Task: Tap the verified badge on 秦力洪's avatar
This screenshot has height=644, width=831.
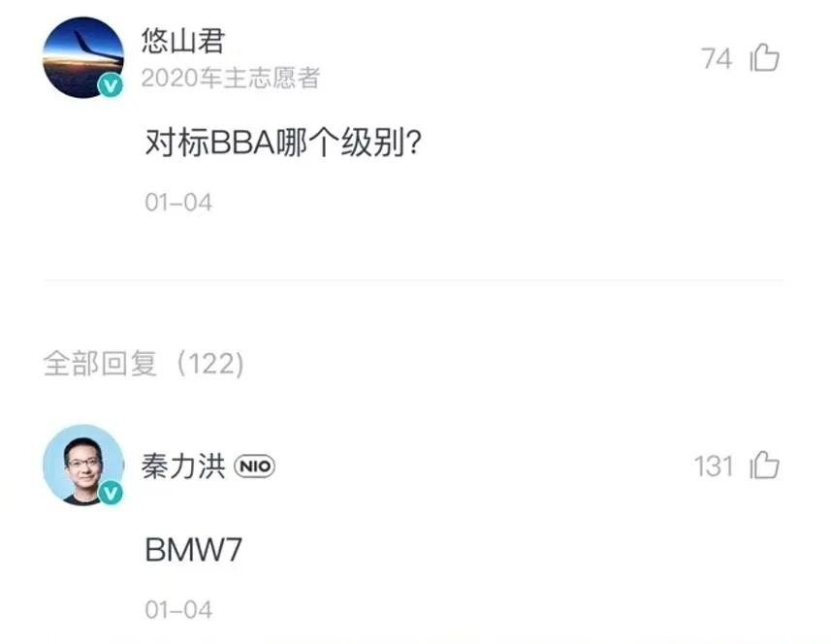Action: click(x=111, y=494)
